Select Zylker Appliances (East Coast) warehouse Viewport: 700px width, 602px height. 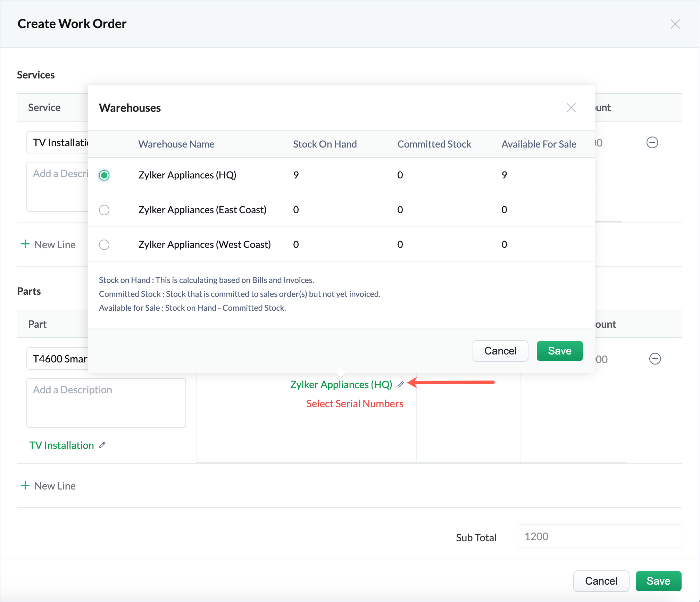click(104, 210)
